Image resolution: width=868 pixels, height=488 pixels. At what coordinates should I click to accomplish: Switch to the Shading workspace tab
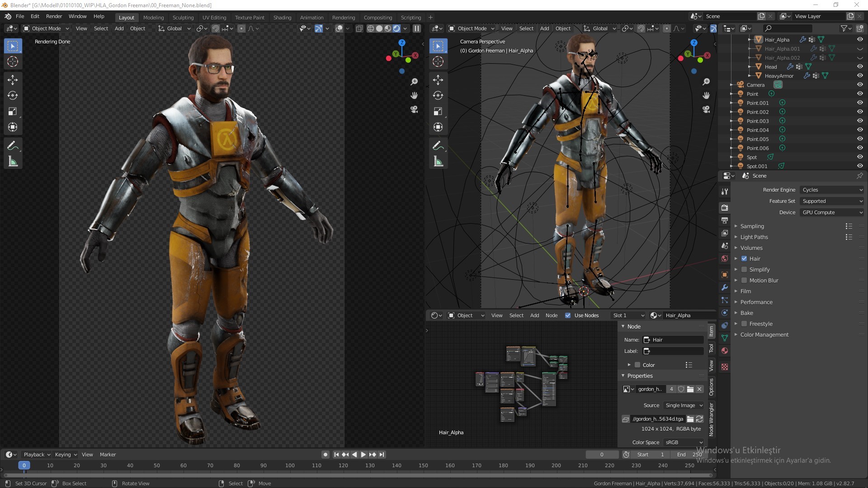click(x=282, y=18)
